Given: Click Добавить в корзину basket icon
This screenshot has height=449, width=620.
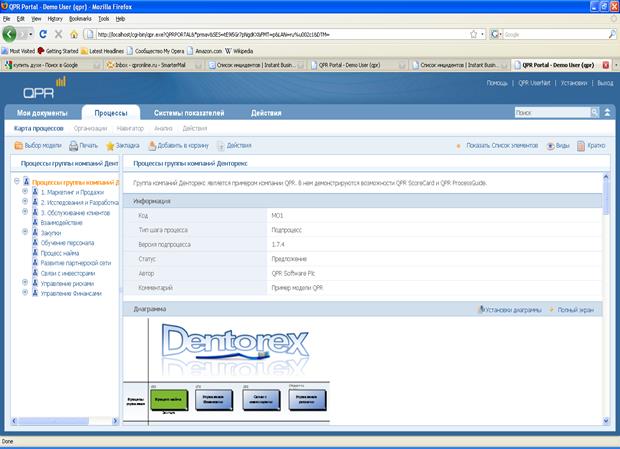Looking at the screenshot, I should pos(152,146).
